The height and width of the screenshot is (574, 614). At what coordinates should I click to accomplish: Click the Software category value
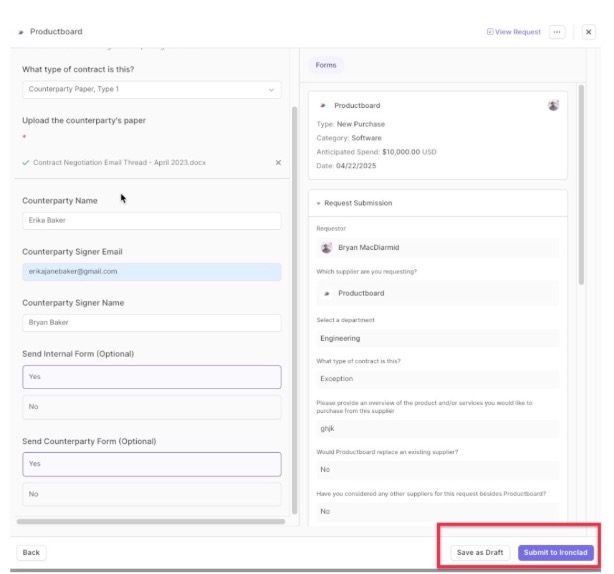coord(366,138)
